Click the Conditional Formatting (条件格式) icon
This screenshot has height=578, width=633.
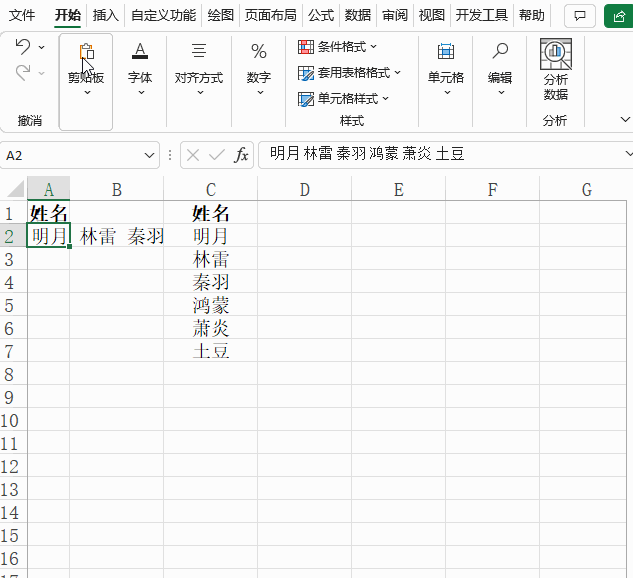(x=306, y=47)
